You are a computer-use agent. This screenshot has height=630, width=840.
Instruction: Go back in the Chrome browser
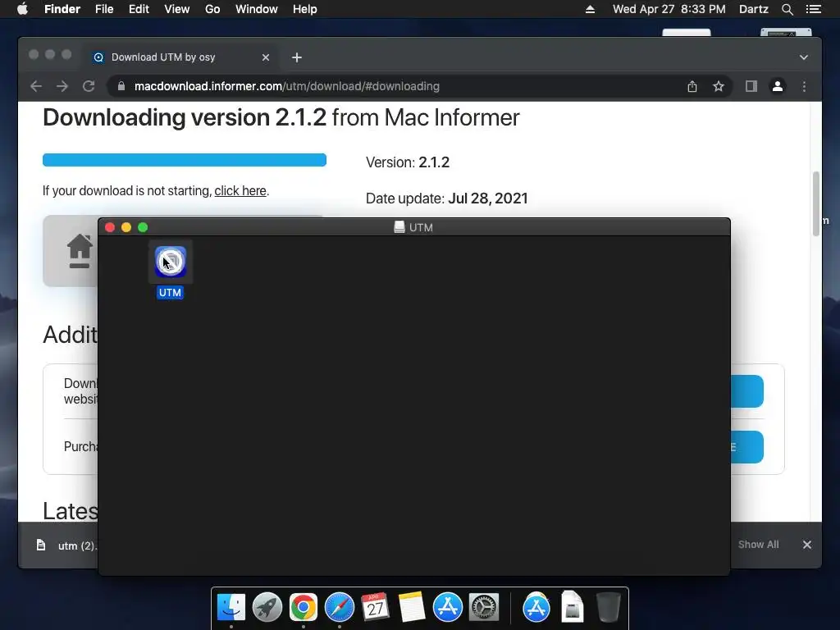(x=36, y=86)
